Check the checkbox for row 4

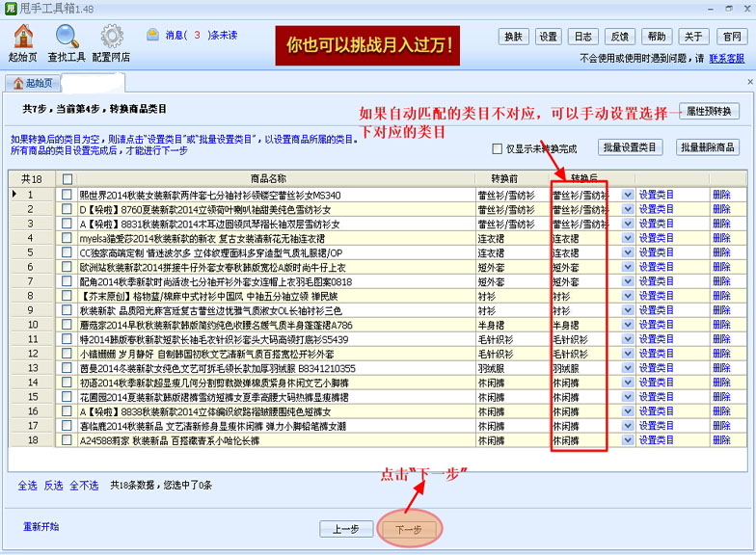[67, 237]
